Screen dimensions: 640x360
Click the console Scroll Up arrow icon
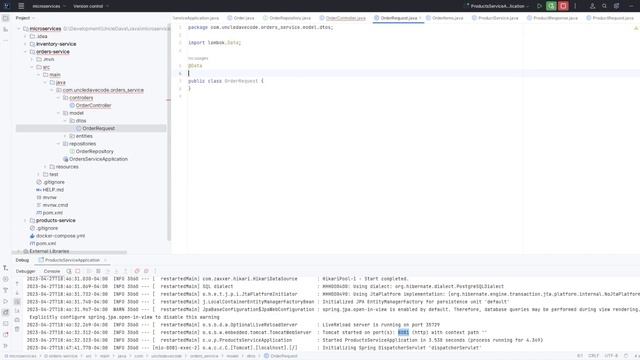click(x=17, y=283)
